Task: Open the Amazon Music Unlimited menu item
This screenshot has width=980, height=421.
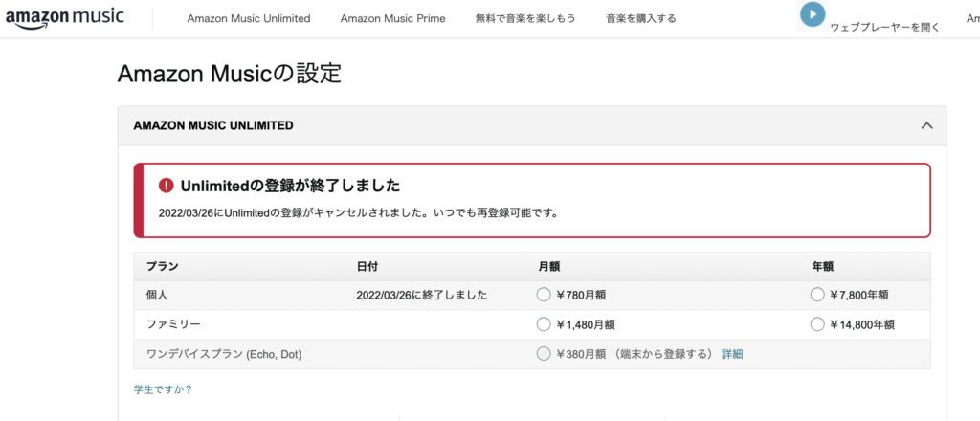Action: tap(249, 18)
